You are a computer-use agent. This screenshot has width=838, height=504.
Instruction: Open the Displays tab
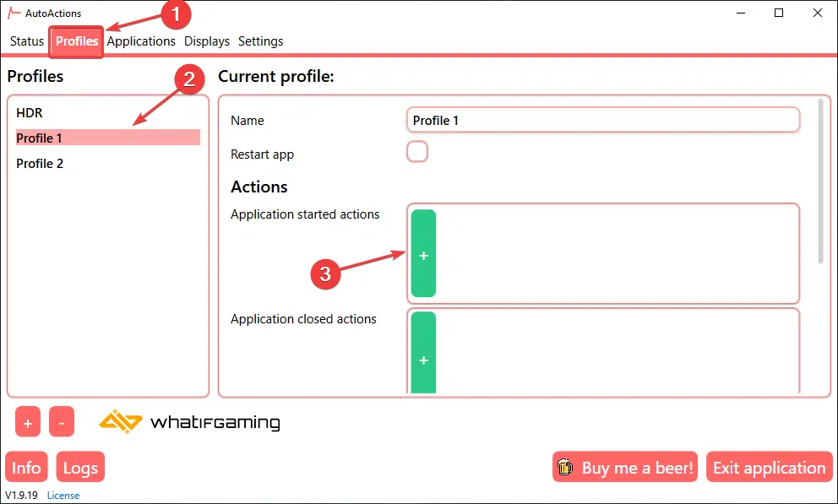pyautogui.click(x=207, y=41)
